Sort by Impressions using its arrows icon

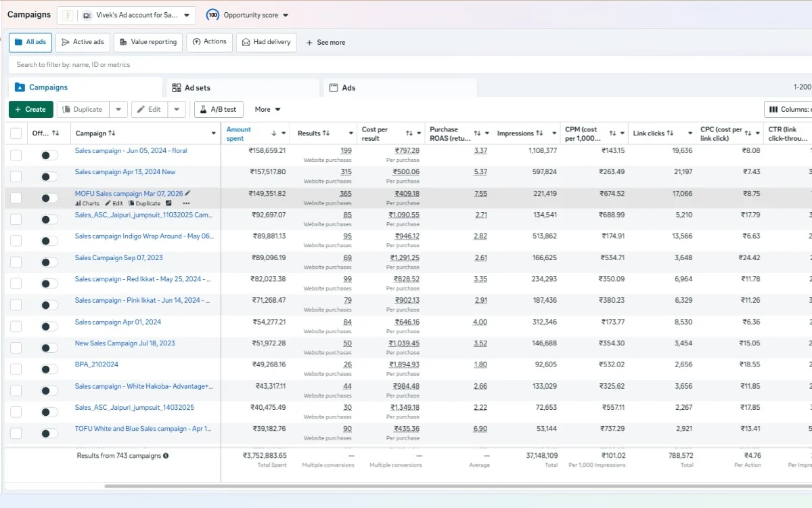click(x=539, y=133)
